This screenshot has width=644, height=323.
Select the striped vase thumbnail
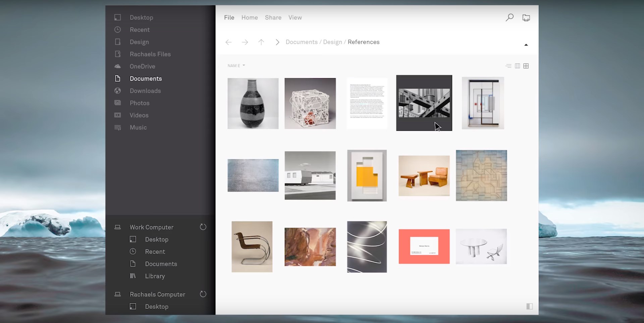click(x=253, y=103)
